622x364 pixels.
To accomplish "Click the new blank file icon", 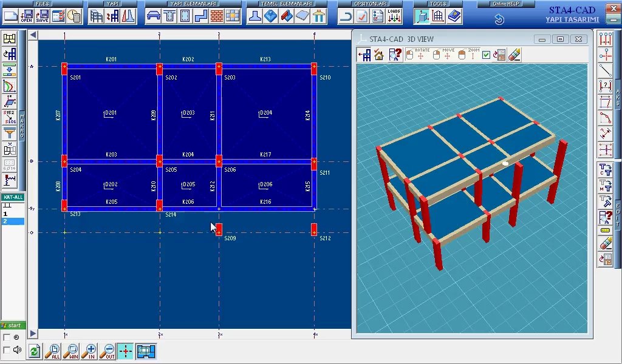I will (11, 16).
